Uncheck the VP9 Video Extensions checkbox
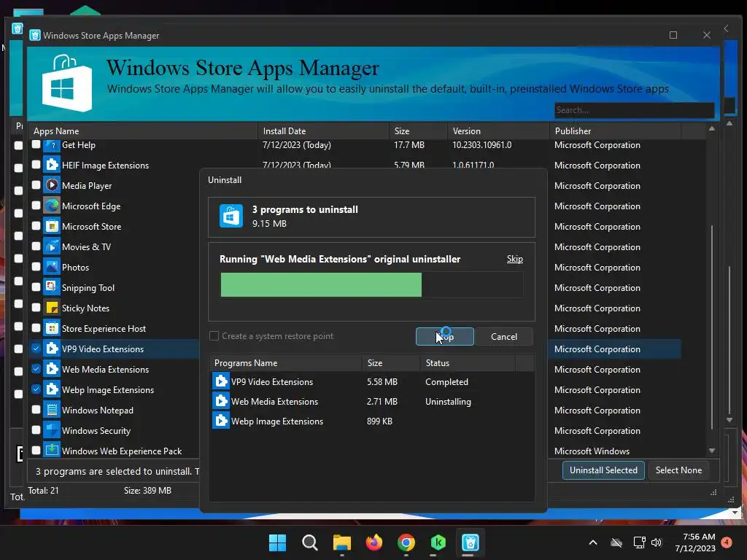The height and width of the screenshot is (560, 747). tap(36, 348)
